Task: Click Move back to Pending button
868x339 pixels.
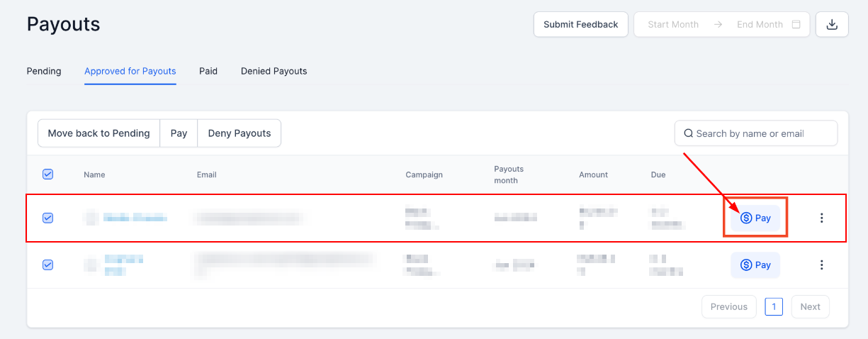Action: point(98,133)
